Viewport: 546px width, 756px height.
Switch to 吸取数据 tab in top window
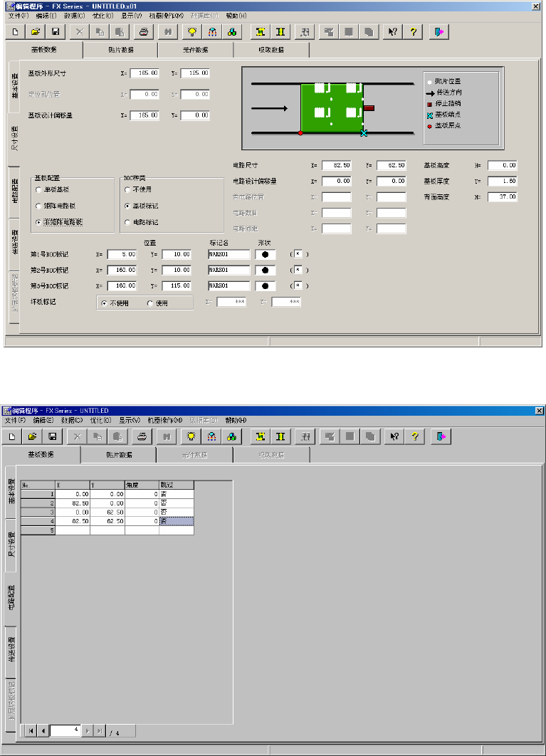(x=271, y=50)
